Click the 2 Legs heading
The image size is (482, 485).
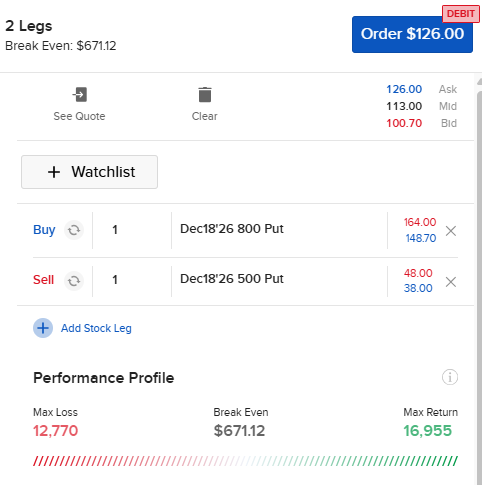coord(29,26)
